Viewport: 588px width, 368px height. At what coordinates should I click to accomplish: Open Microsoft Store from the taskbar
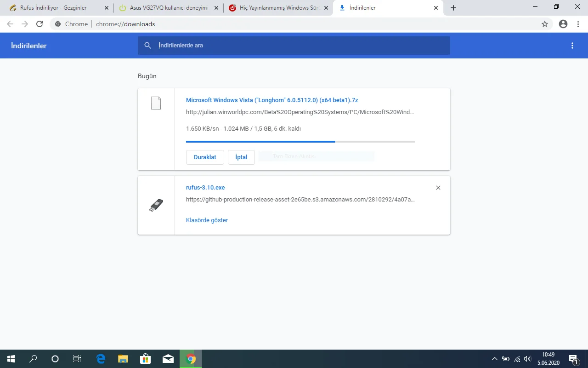[146, 359]
